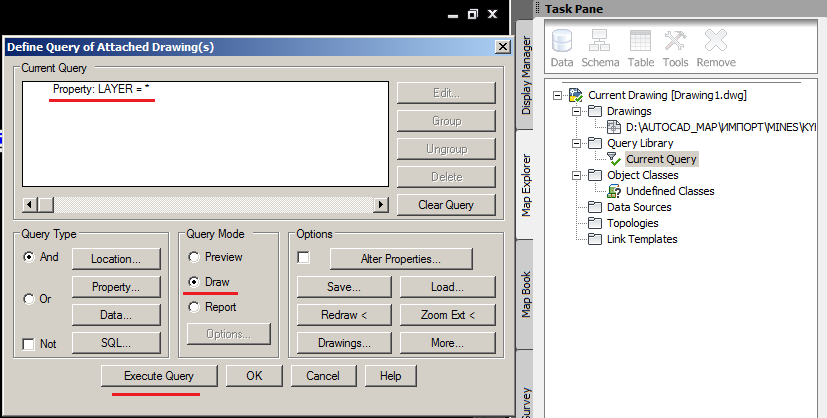Switch to Display Manager tab

tap(526, 75)
